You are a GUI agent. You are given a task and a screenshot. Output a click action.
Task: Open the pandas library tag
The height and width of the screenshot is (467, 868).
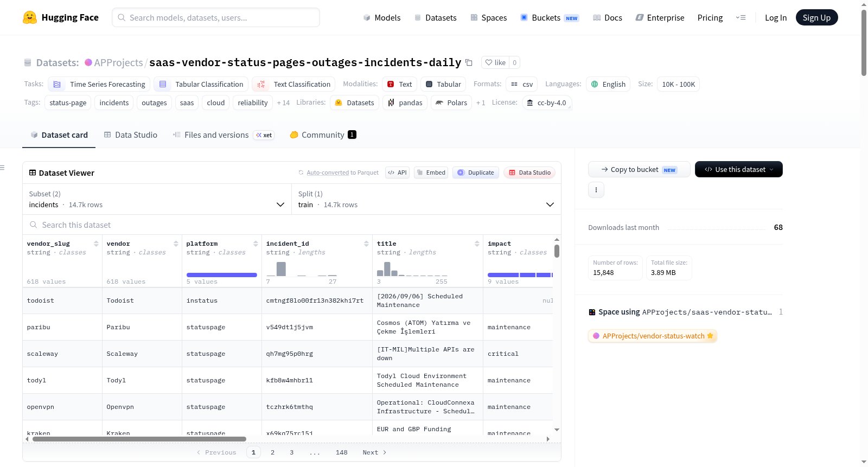click(405, 103)
